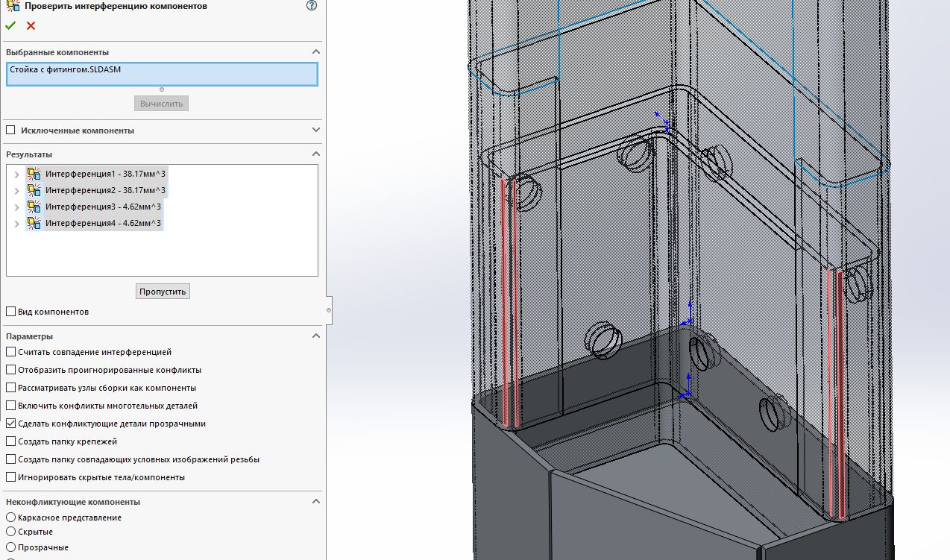Click the interference detection title icon
The image size is (950, 560).
[x=13, y=5]
